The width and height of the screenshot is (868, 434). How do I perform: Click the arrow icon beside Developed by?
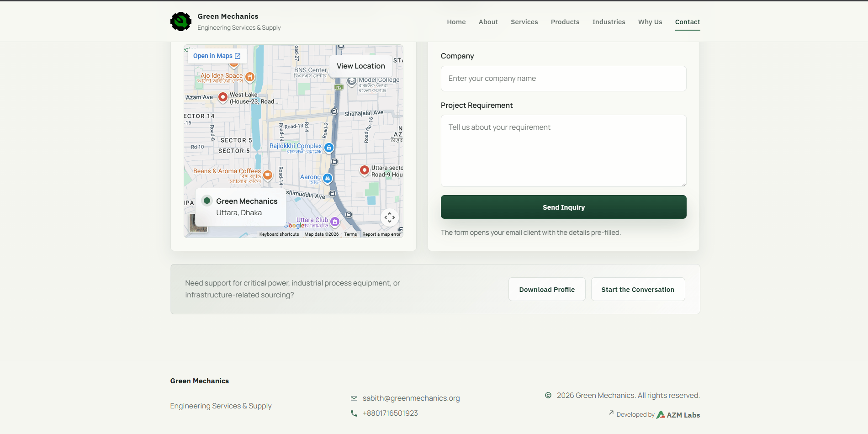pos(611,413)
